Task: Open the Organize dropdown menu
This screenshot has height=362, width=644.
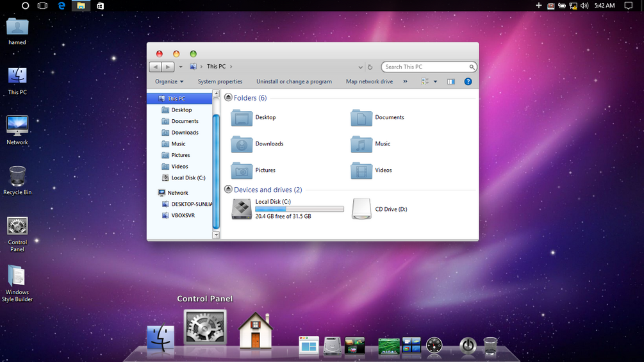Action: (169, 81)
